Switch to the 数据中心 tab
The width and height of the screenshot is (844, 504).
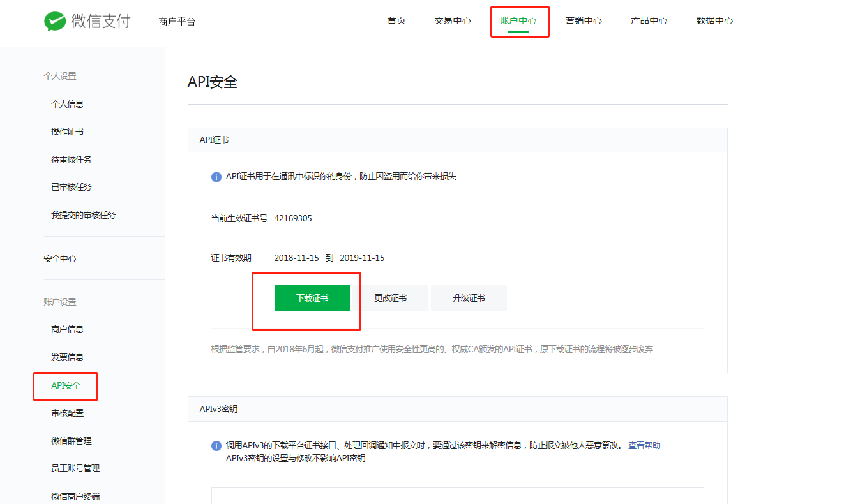pos(714,20)
